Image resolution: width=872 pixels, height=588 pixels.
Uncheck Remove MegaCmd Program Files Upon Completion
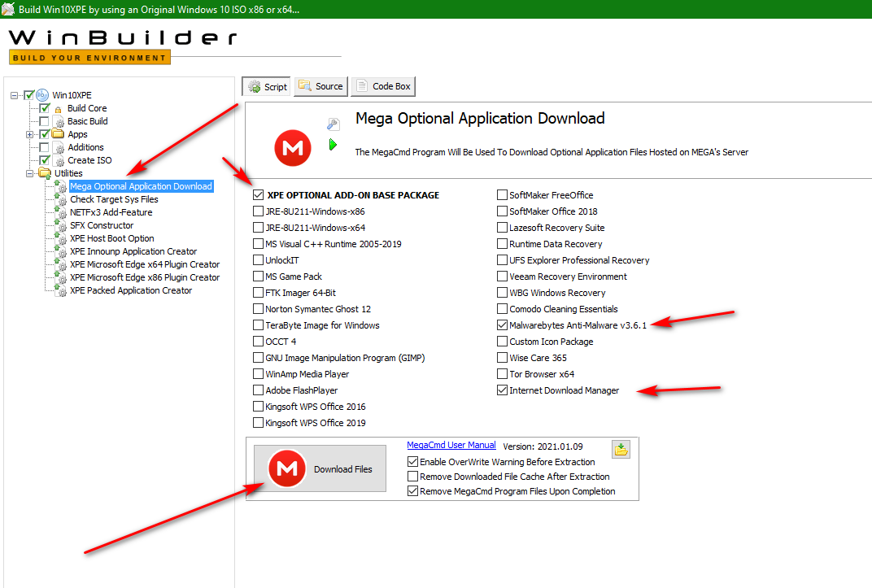(412, 491)
